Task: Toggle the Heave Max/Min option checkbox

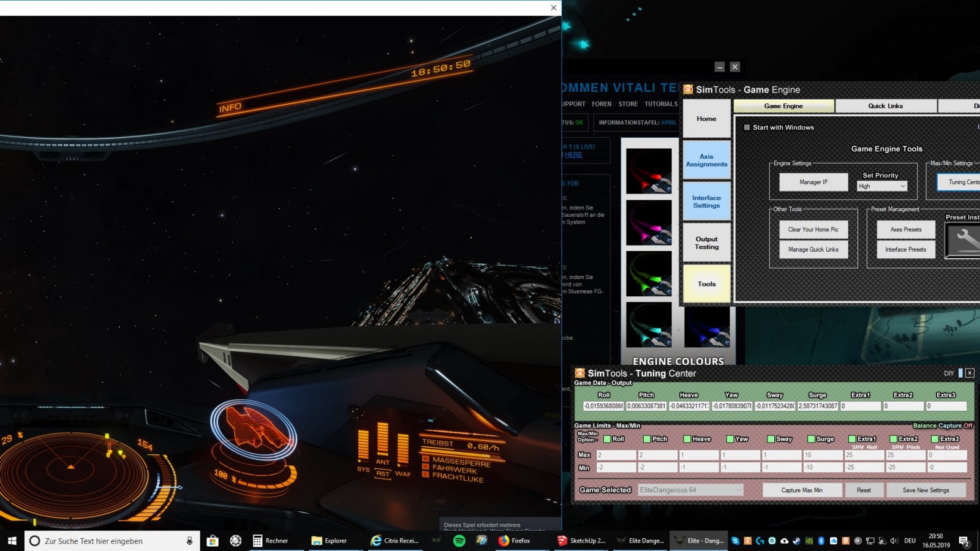Action: [x=687, y=439]
